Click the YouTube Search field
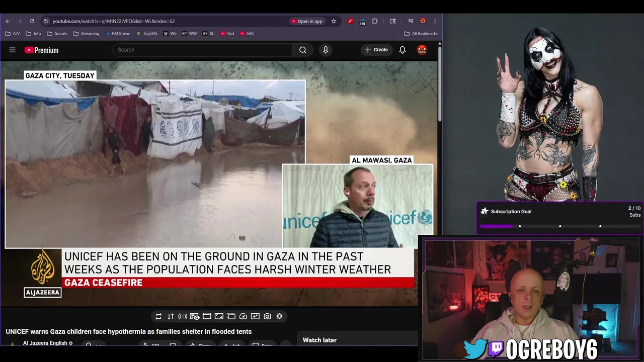 point(202,50)
